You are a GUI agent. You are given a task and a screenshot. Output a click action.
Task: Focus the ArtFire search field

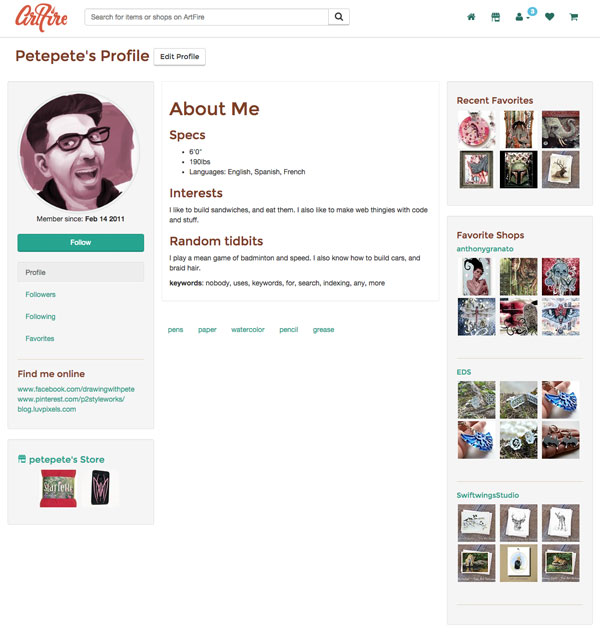coord(206,17)
